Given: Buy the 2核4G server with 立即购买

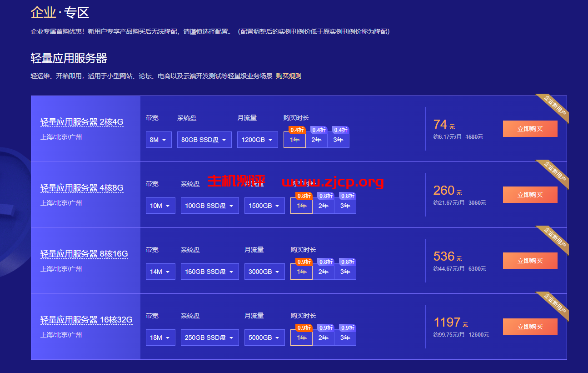Looking at the screenshot, I should tap(530, 129).
